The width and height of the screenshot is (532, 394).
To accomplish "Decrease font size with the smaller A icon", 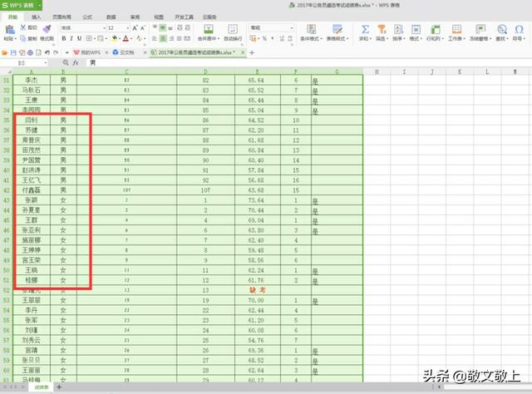I will pos(143,27).
